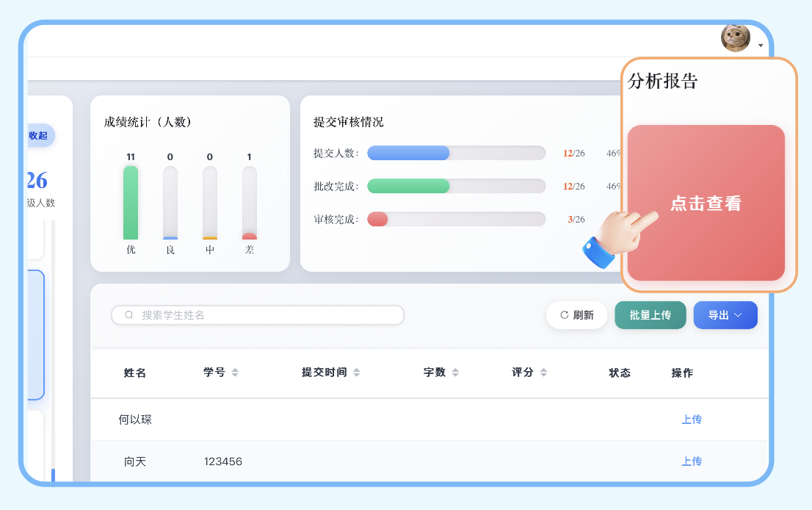This screenshot has height=510, width=812.
Task: Click 点击查看 to view analysis report
Action: (x=706, y=204)
